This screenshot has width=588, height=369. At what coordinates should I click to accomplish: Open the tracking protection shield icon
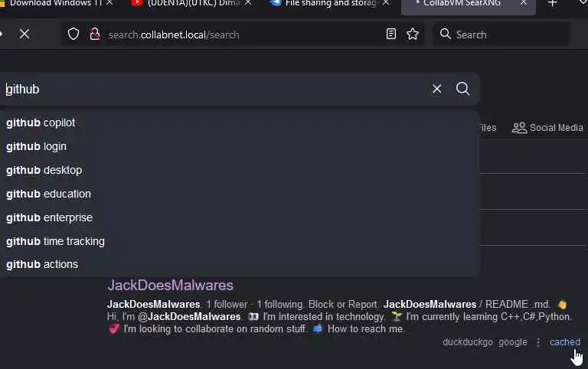[x=73, y=34]
